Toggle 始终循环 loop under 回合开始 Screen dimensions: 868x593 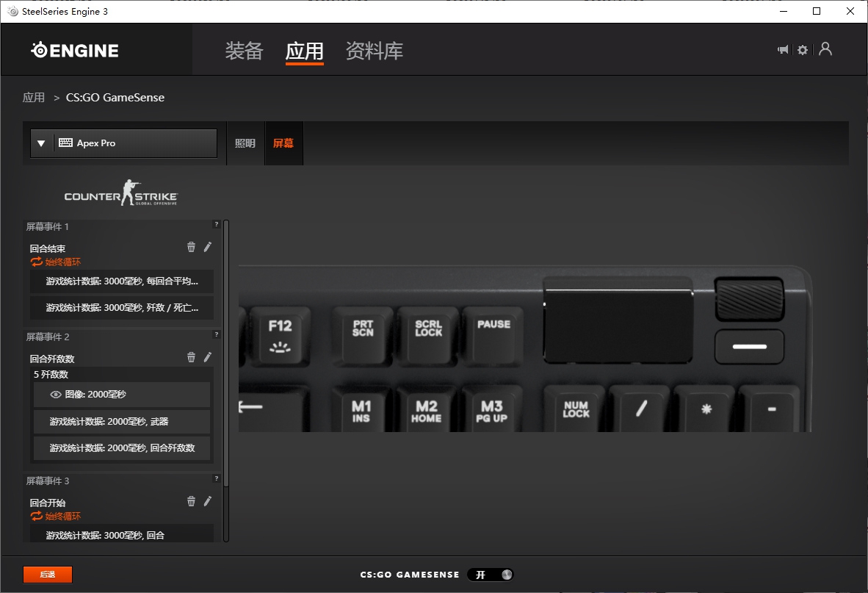click(x=55, y=516)
